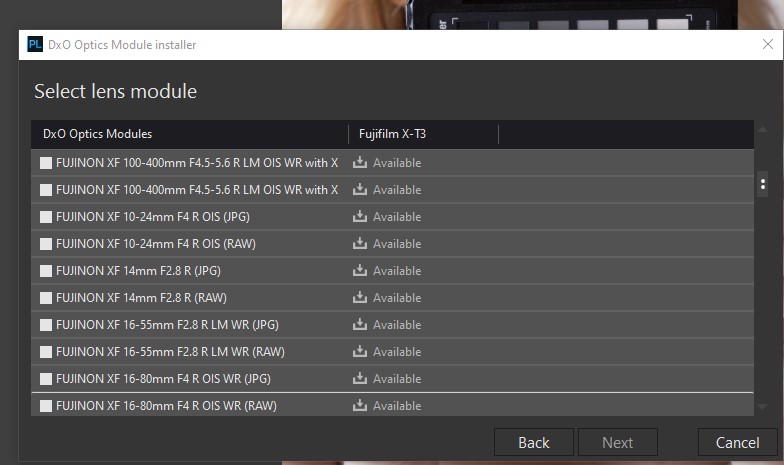This screenshot has width=784, height=465.
Task: Click 'FUJINON XF 16-55mm F2.8 R LM WR (JPG)' name
Action: [167, 325]
